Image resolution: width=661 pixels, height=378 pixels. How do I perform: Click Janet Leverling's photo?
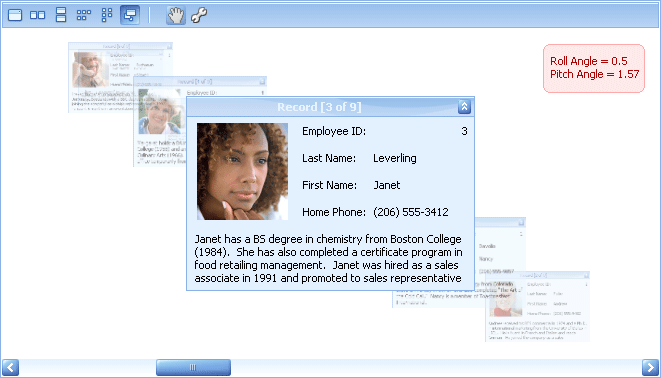pyautogui.click(x=242, y=171)
